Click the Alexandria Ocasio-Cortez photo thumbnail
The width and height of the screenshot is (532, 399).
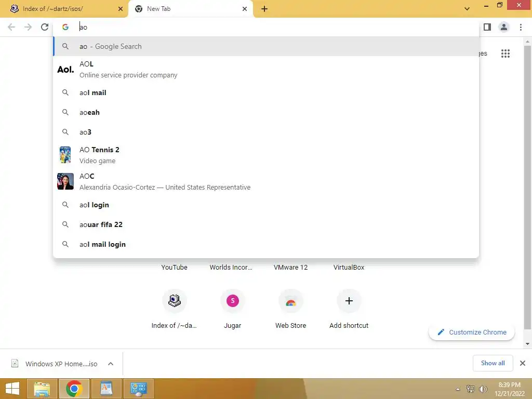coord(65,181)
